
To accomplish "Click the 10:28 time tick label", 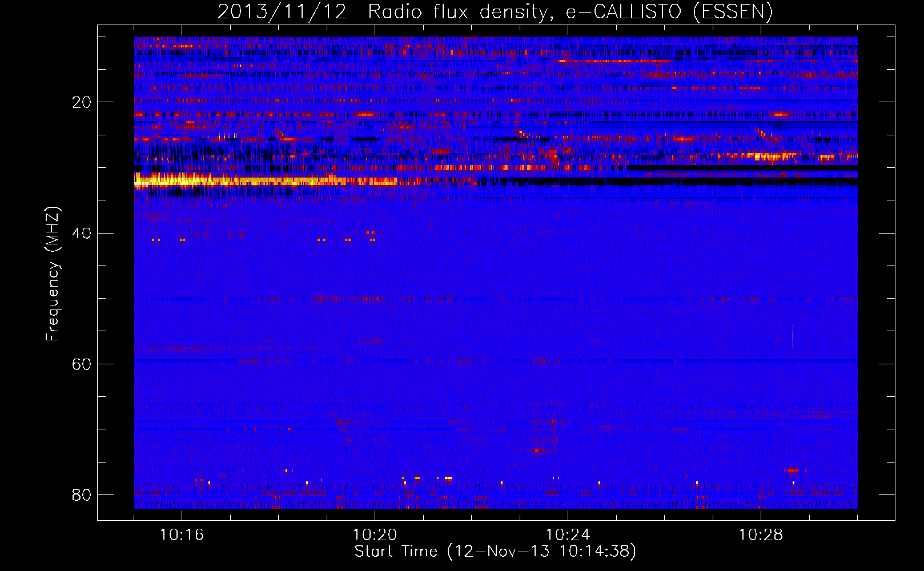I will pos(761,534).
